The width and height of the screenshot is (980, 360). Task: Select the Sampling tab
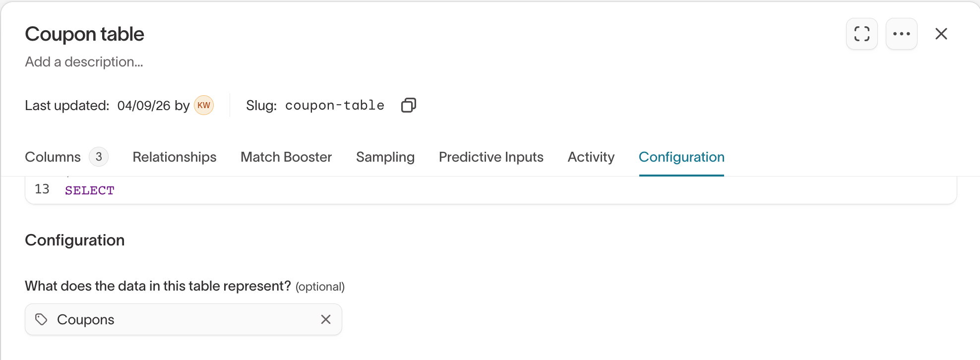(x=385, y=157)
